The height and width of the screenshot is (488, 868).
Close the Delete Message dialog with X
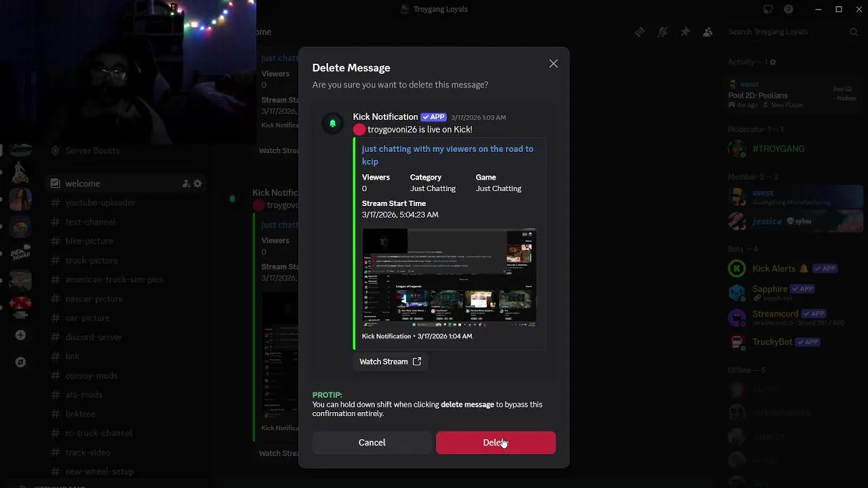point(553,64)
